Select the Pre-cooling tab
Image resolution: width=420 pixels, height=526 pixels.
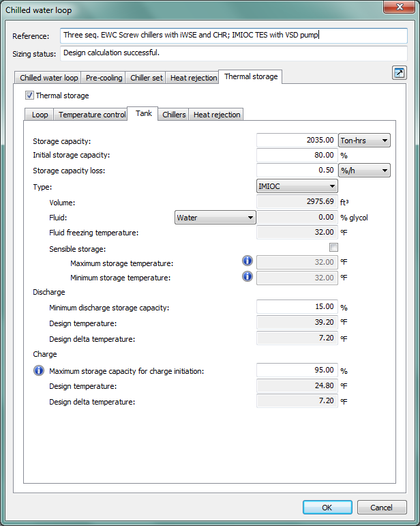[104, 78]
